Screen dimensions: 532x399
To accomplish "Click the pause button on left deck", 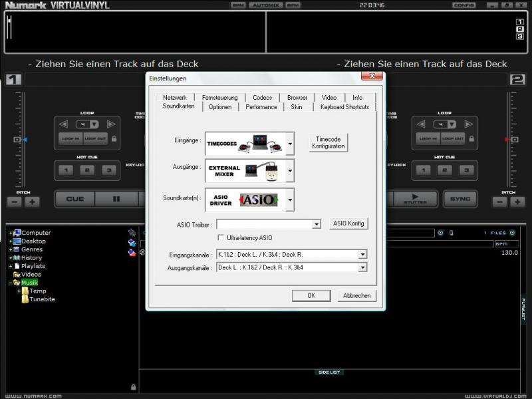I will click(x=116, y=199).
